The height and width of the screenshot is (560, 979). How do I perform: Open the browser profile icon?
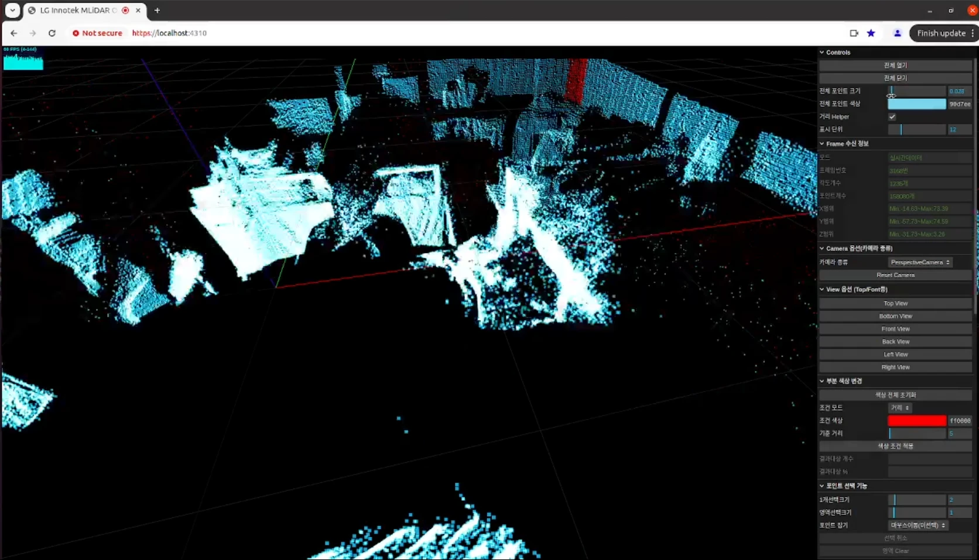897,33
